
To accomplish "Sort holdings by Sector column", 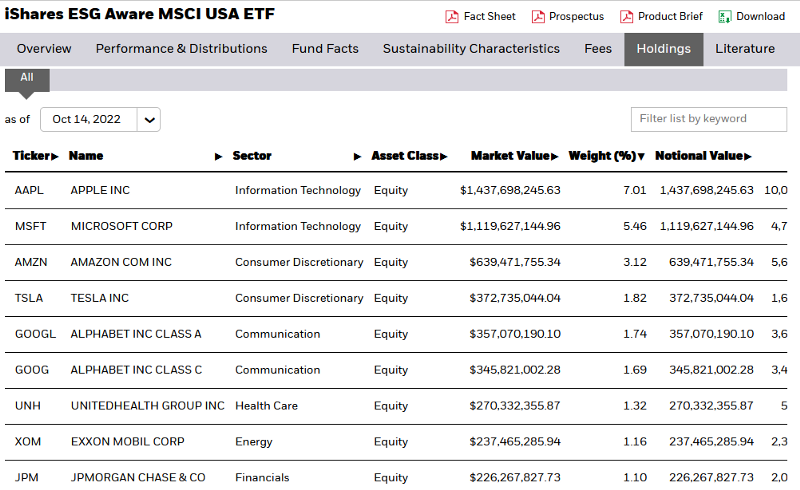I will click(296, 156).
